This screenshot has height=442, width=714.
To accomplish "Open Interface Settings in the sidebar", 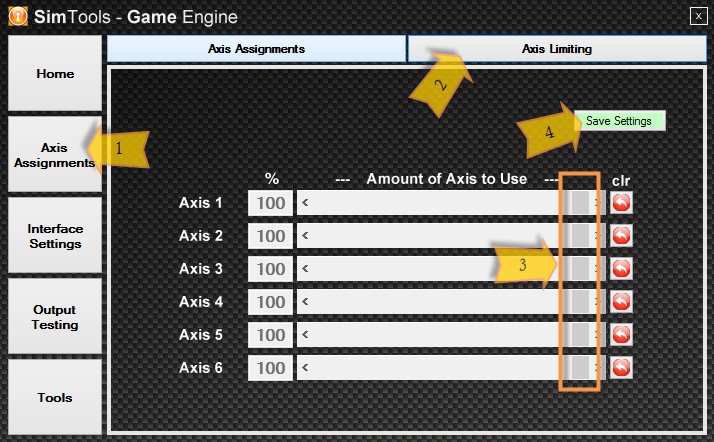I will tap(55, 235).
